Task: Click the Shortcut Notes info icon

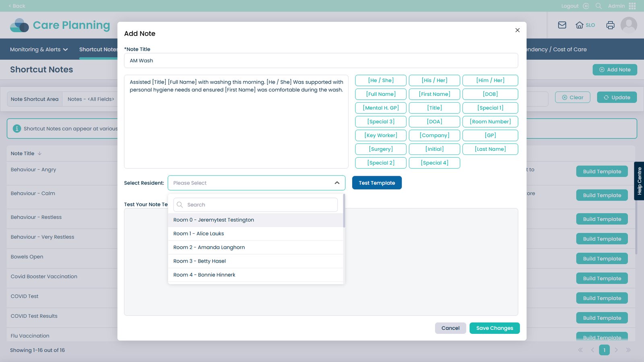Action: [x=17, y=129]
